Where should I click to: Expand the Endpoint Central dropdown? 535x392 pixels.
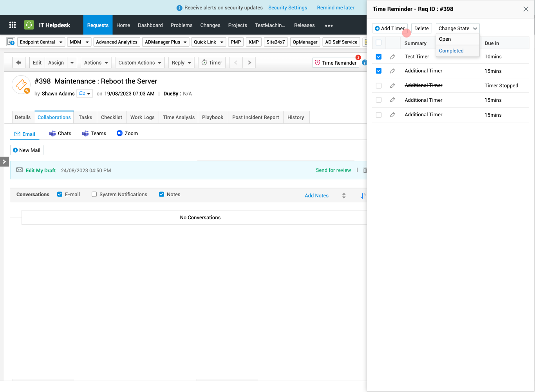point(41,42)
